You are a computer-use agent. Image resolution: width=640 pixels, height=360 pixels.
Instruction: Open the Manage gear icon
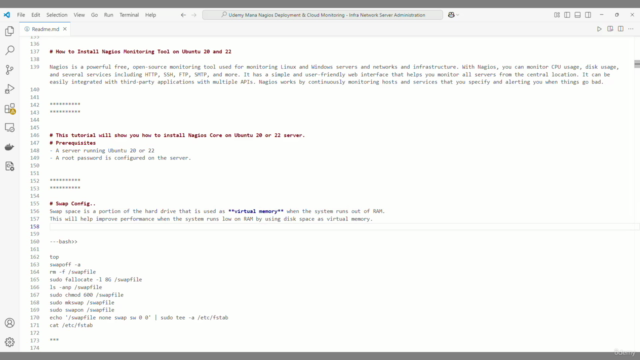(x=9, y=342)
